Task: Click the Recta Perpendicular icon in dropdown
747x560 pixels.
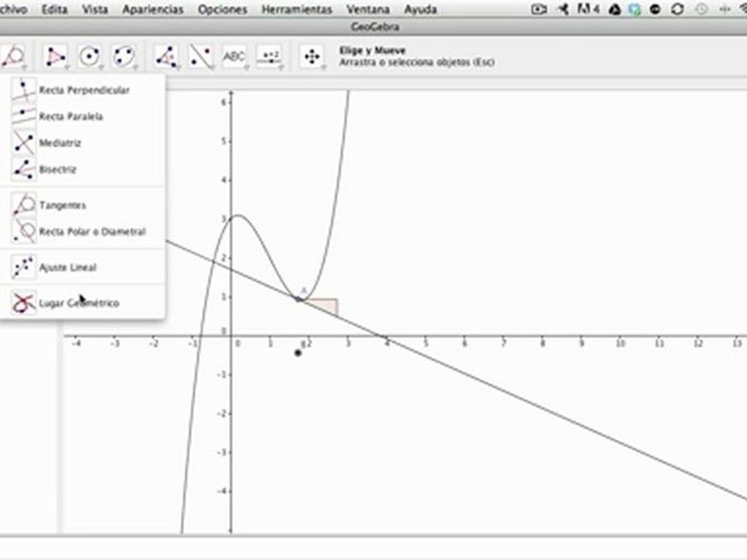Action: tap(23, 90)
